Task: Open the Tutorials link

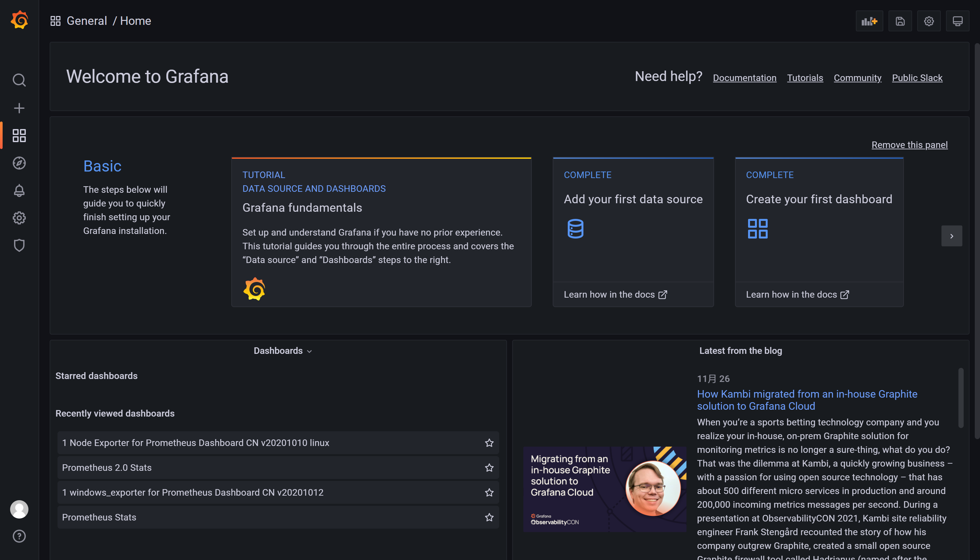Action: point(805,78)
